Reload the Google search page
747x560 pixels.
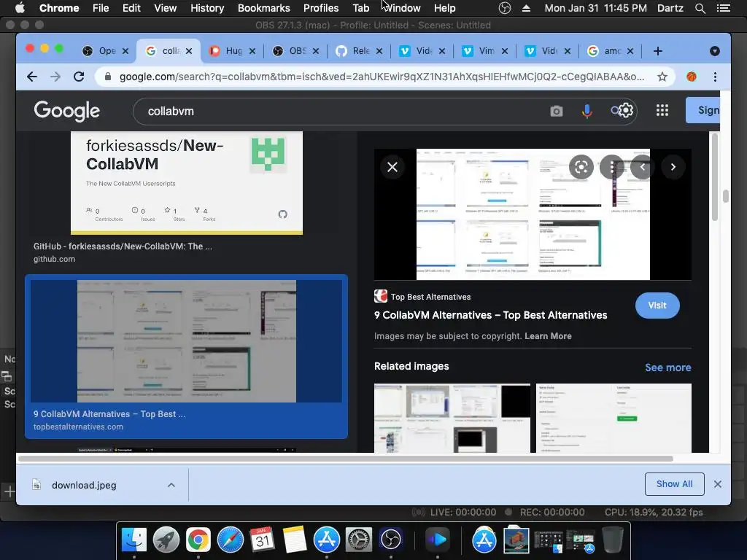point(79,77)
